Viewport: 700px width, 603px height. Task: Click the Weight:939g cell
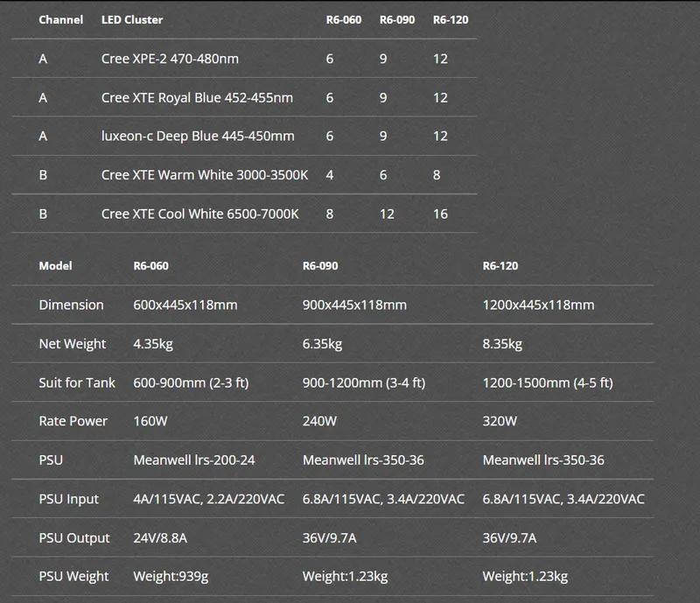click(170, 576)
